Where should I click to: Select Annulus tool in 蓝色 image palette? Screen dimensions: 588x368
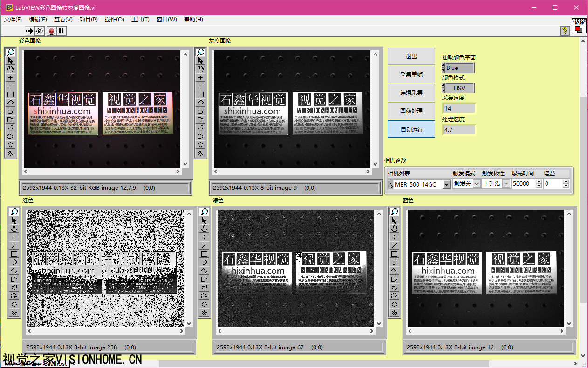click(x=394, y=312)
